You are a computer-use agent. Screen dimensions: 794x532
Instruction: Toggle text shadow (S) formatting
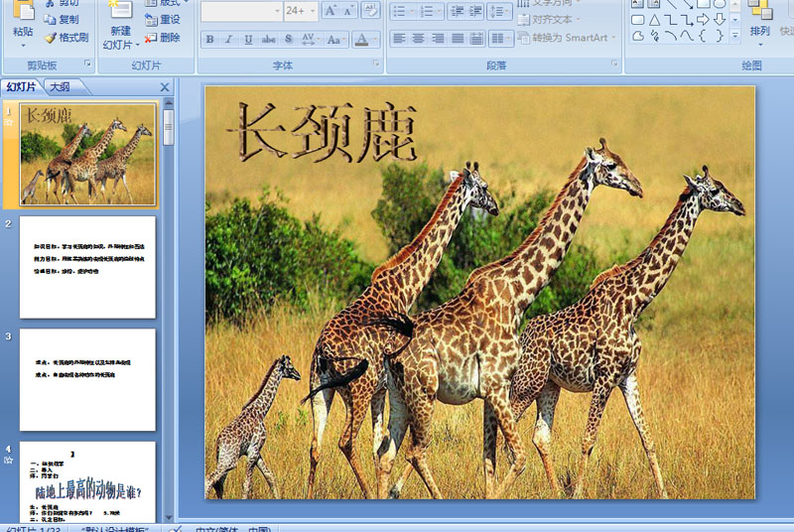click(288, 39)
